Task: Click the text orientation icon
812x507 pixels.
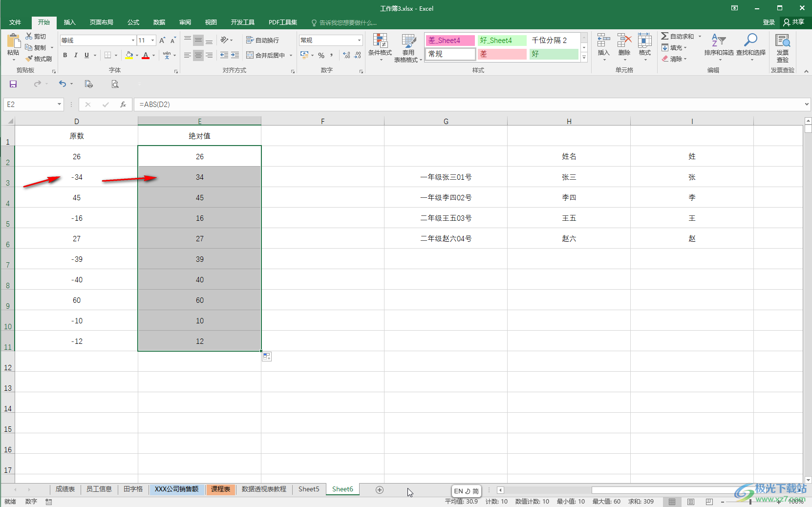Action: 224,40
